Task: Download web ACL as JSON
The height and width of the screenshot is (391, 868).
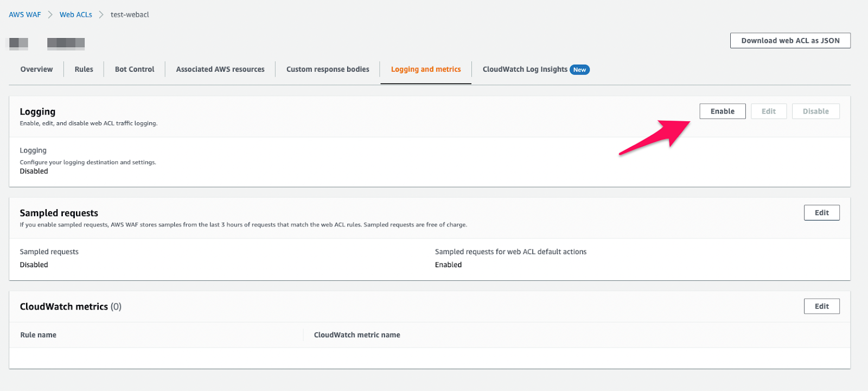Action: (x=790, y=41)
